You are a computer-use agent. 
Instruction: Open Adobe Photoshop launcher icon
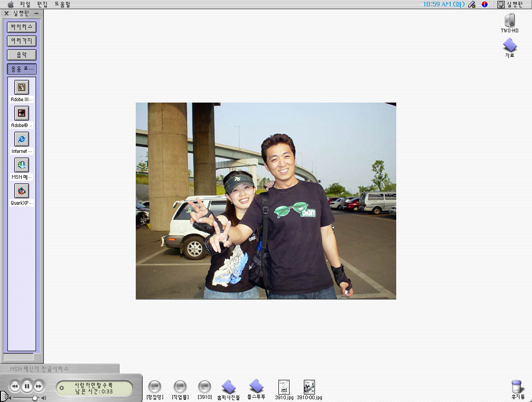pyautogui.click(x=22, y=113)
